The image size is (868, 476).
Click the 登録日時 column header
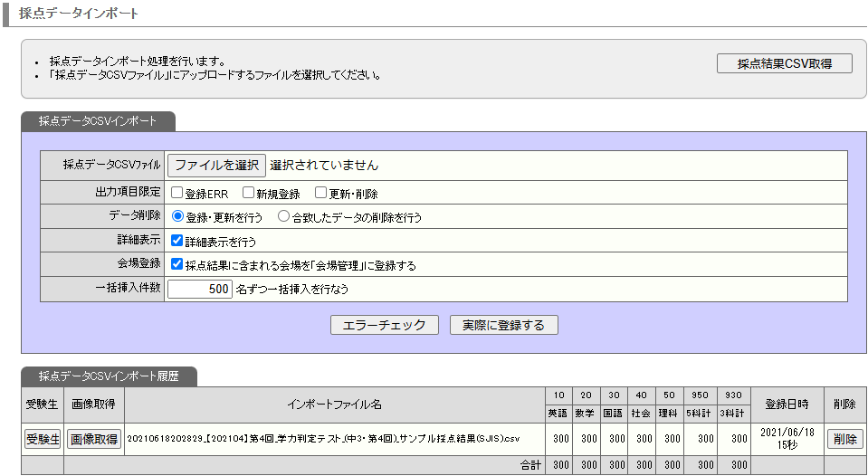[x=786, y=405]
